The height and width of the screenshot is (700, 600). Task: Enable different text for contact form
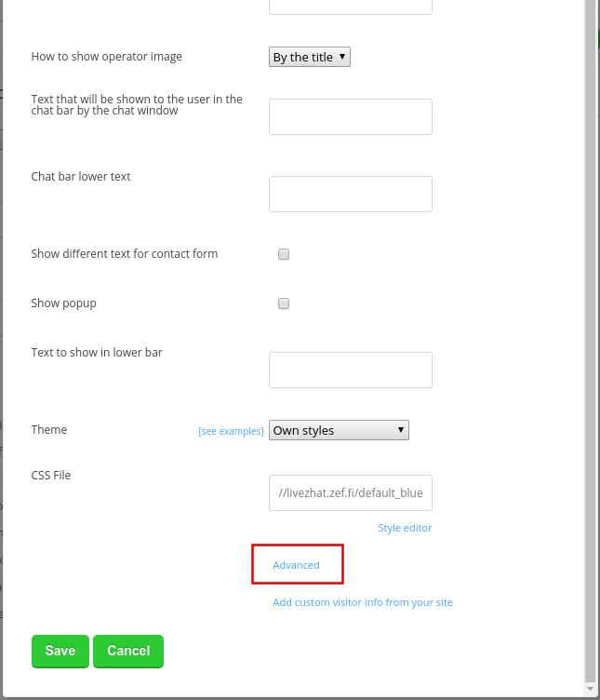284,254
